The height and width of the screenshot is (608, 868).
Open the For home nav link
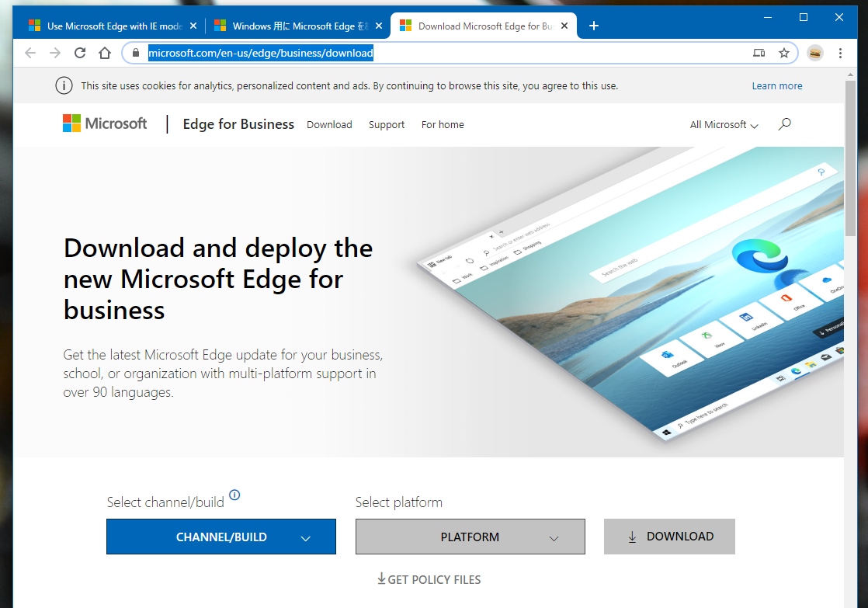[443, 124]
